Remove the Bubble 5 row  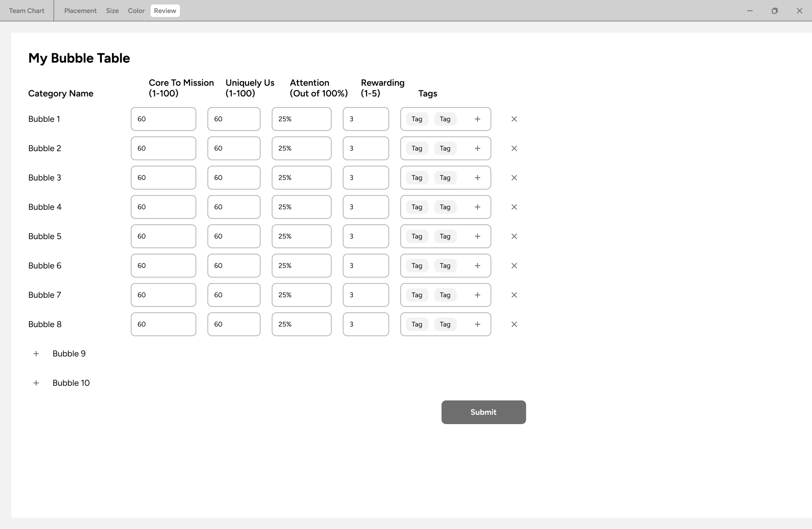[514, 236]
